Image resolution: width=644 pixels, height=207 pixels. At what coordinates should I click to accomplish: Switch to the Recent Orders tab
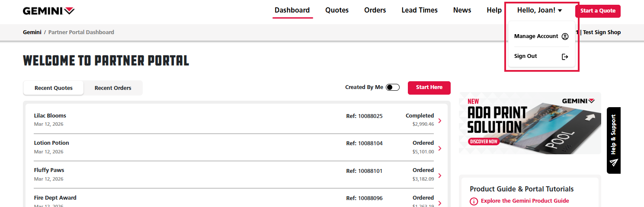click(x=113, y=88)
